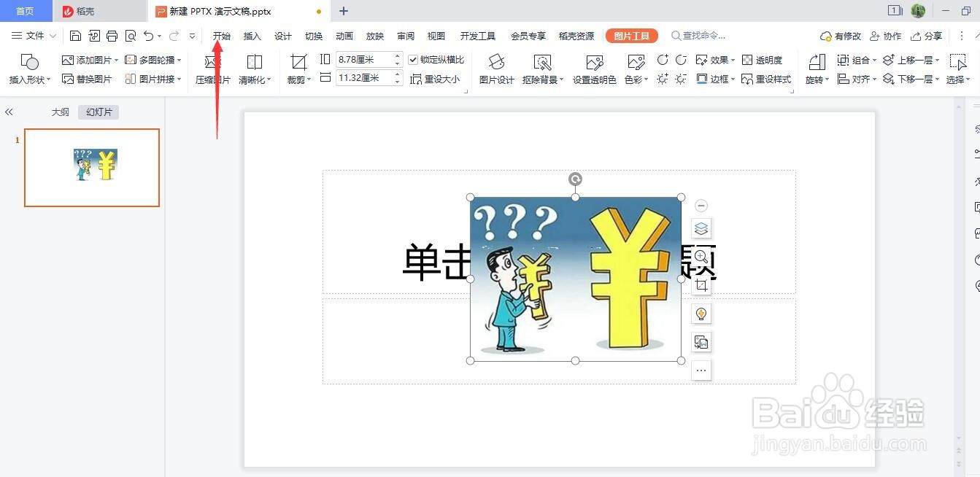Screen dimensions: 980x477
Task: Click the Export to PDF icon
Action: [x=94, y=36]
